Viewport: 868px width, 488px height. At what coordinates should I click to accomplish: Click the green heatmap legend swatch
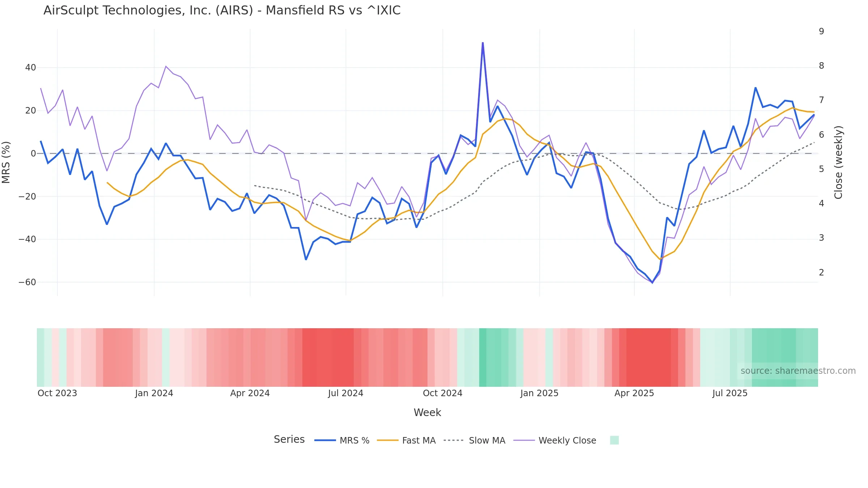click(614, 440)
